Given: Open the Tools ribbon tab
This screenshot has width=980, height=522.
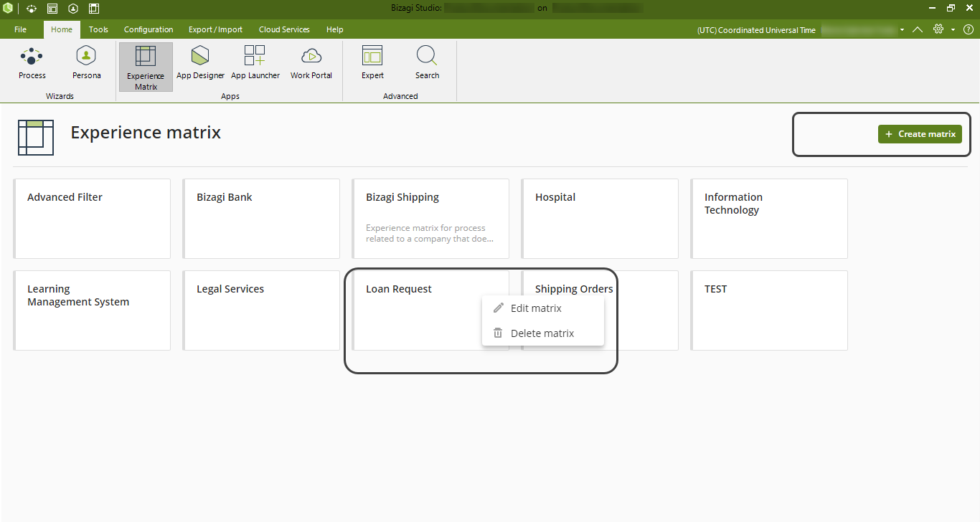Looking at the screenshot, I should (98, 29).
